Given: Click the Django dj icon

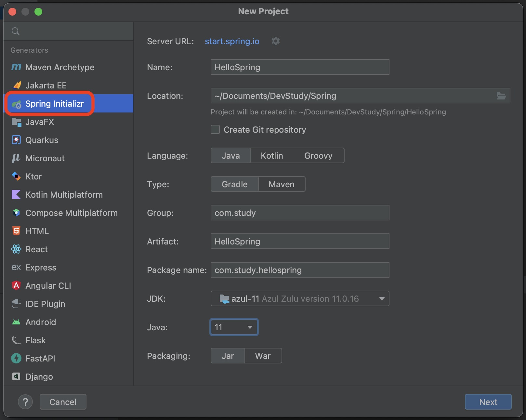Looking at the screenshot, I should tap(16, 376).
